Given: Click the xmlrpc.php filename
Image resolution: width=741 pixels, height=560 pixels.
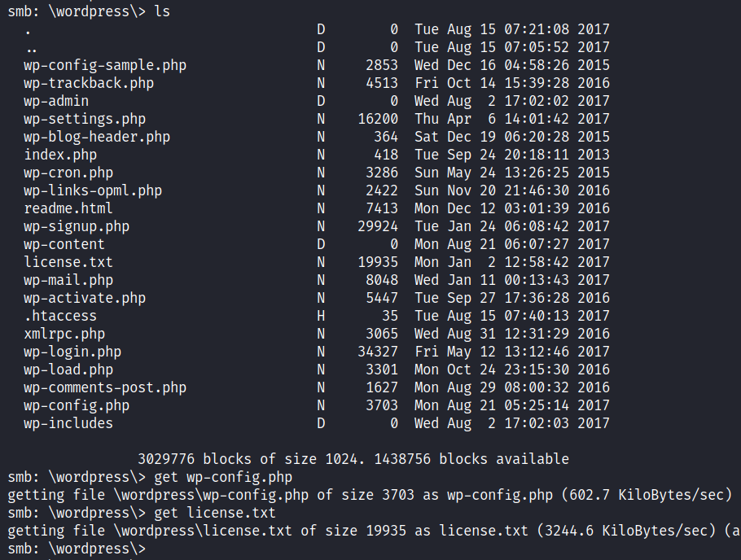Looking at the screenshot, I should click(x=64, y=334).
